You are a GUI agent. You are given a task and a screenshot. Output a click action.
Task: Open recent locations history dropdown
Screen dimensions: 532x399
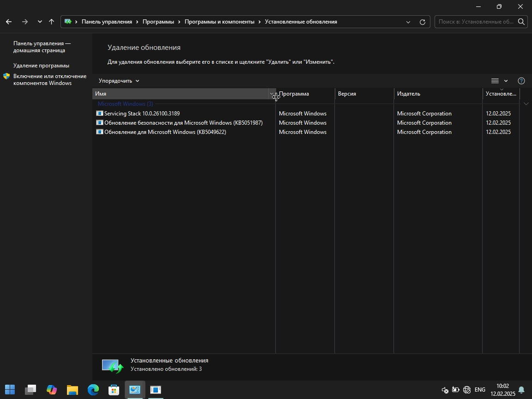tap(40, 22)
